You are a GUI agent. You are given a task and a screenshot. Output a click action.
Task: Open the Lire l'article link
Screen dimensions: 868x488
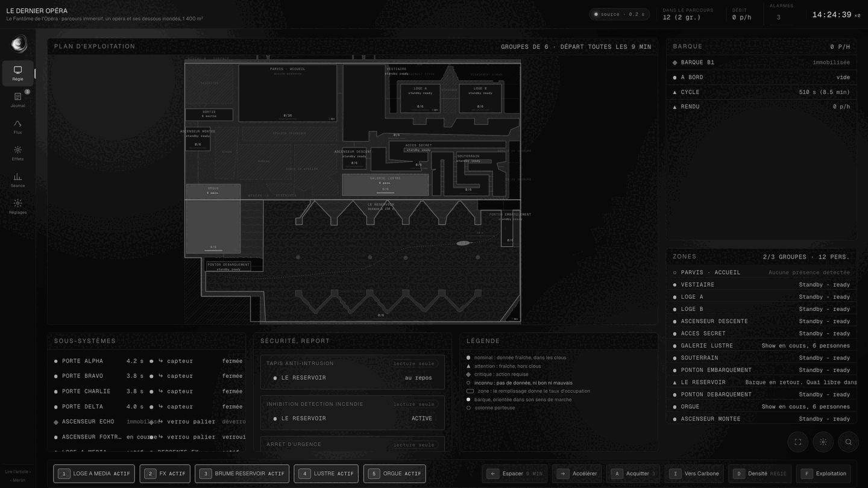pyautogui.click(x=17, y=472)
